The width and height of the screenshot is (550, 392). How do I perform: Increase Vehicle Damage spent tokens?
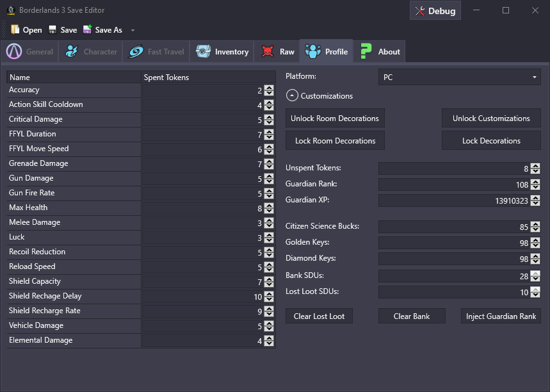point(269,323)
